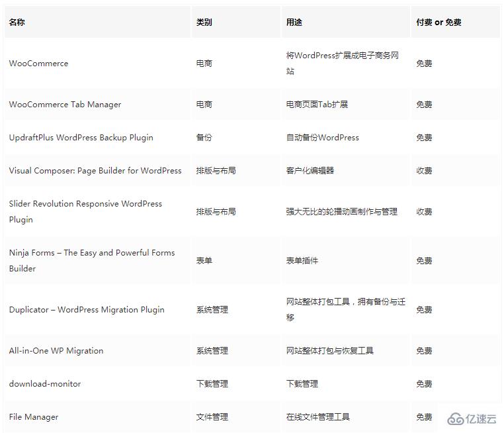
Task: Click 免费 in WooCommerce row
Action: (x=424, y=64)
